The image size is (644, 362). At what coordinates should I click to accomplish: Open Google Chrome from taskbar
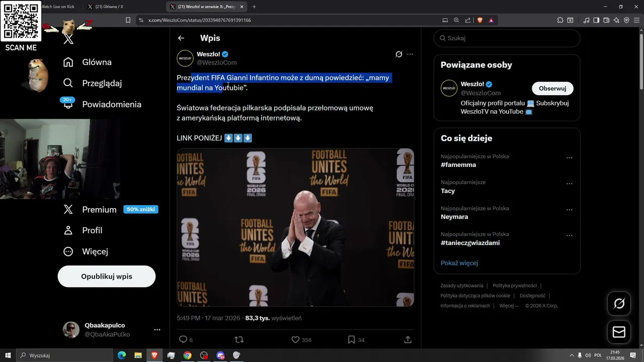pyautogui.click(x=187, y=355)
